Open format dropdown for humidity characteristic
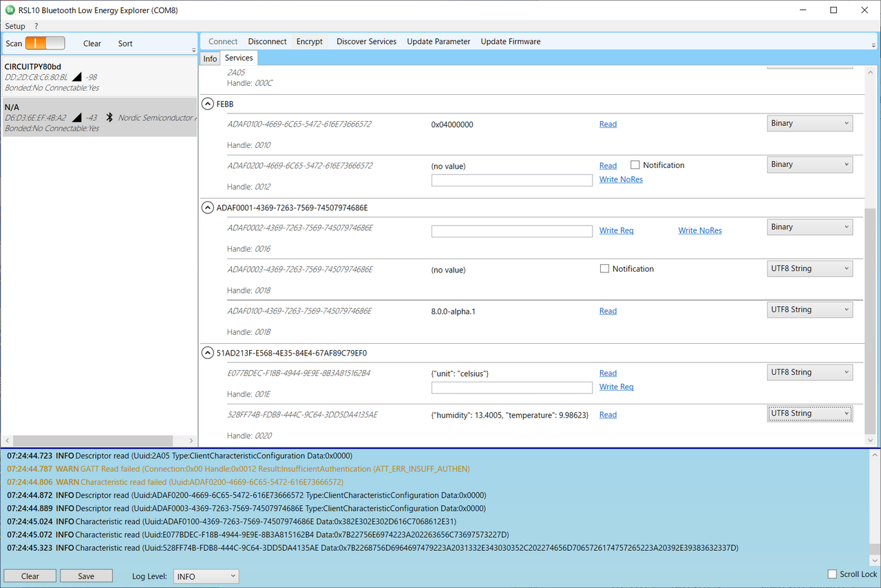The image size is (881, 588). tap(809, 413)
